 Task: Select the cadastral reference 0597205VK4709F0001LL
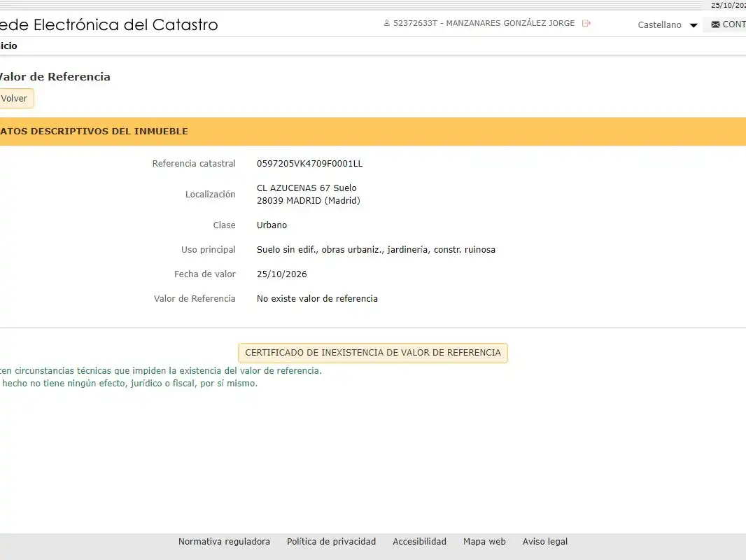tap(310, 164)
